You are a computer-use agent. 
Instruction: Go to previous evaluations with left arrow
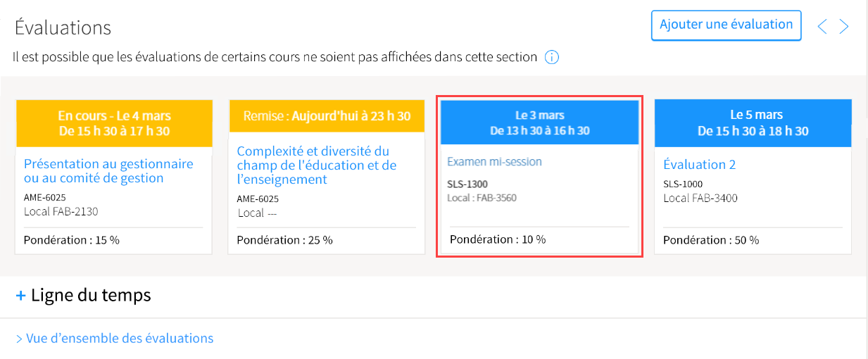point(822,27)
